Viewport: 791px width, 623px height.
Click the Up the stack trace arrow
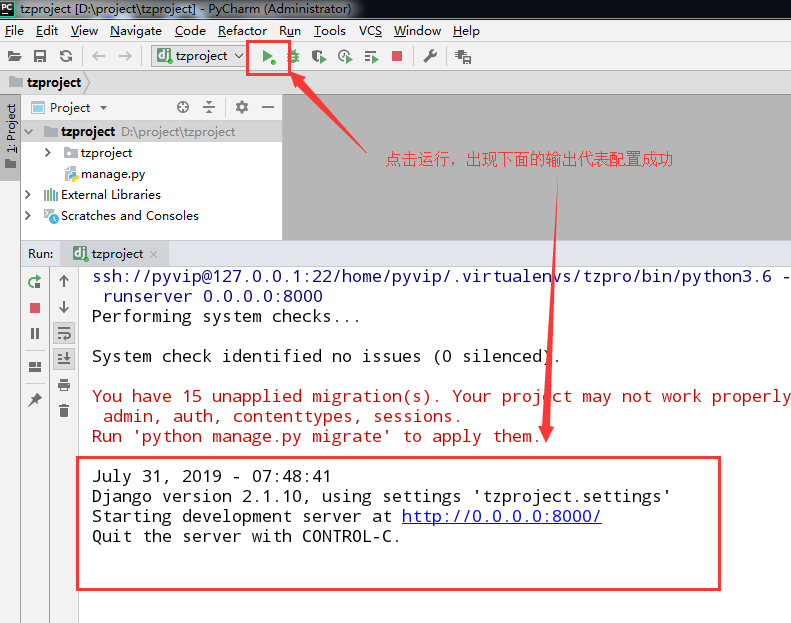pos(64,281)
